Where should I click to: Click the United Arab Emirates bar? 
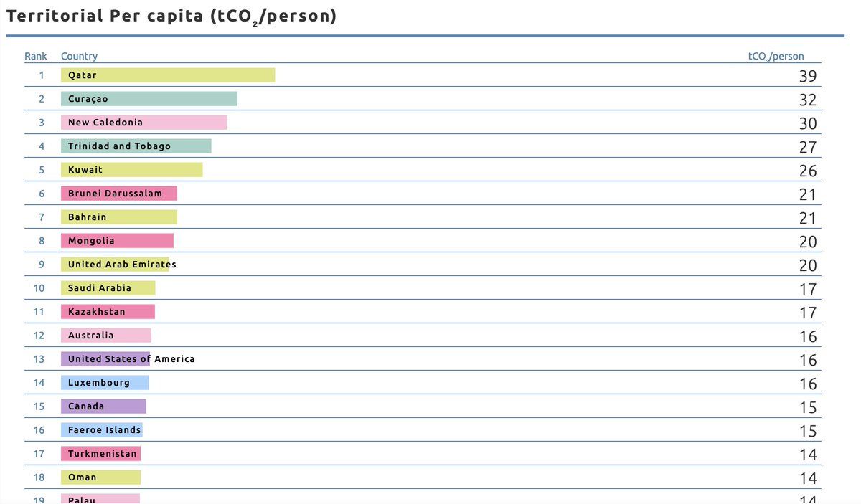pyautogui.click(x=115, y=265)
